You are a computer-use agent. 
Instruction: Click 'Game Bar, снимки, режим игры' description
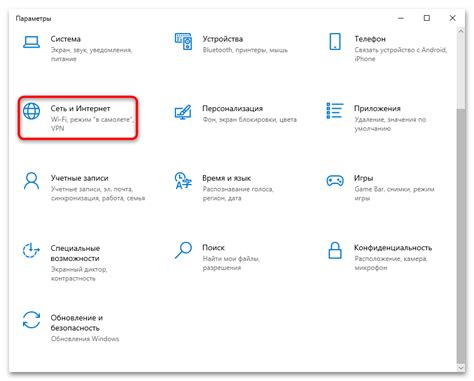click(x=394, y=193)
